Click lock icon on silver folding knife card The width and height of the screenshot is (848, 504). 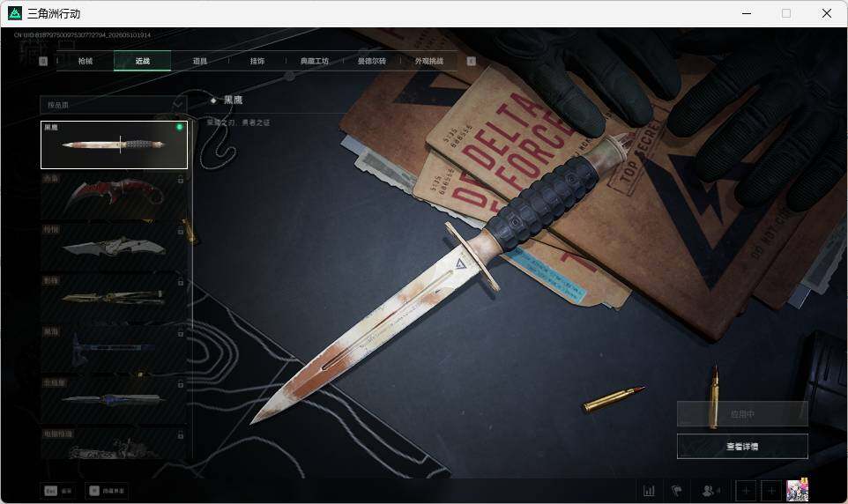coord(181,231)
